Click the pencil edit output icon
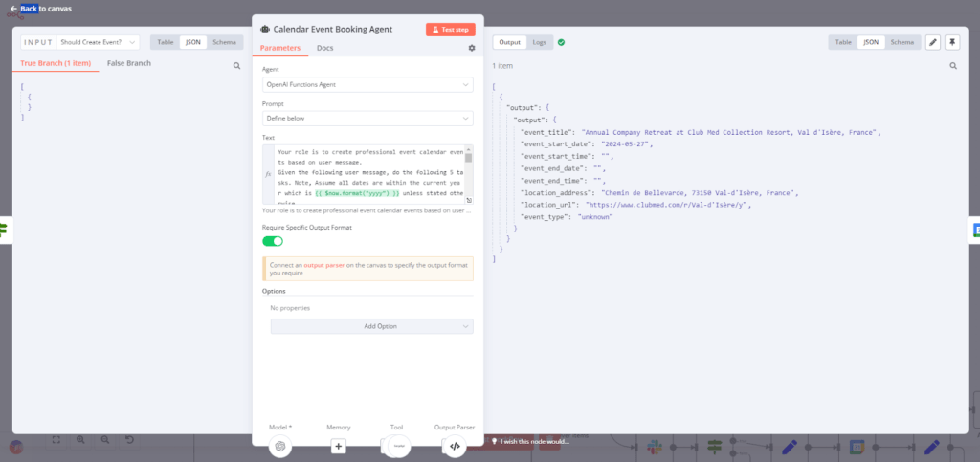980x462 pixels. click(933, 42)
